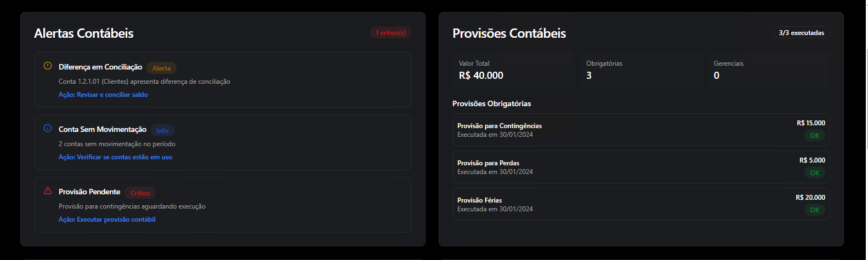Image resolution: width=868 pixels, height=260 pixels.
Task: Click the blue Info badge
Action: pyautogui.click(x=162, y=131)
